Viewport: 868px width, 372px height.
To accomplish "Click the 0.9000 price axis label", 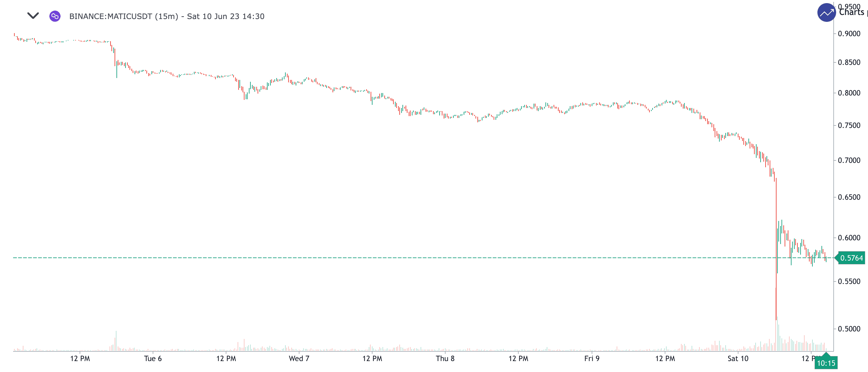I will [849, 34].
